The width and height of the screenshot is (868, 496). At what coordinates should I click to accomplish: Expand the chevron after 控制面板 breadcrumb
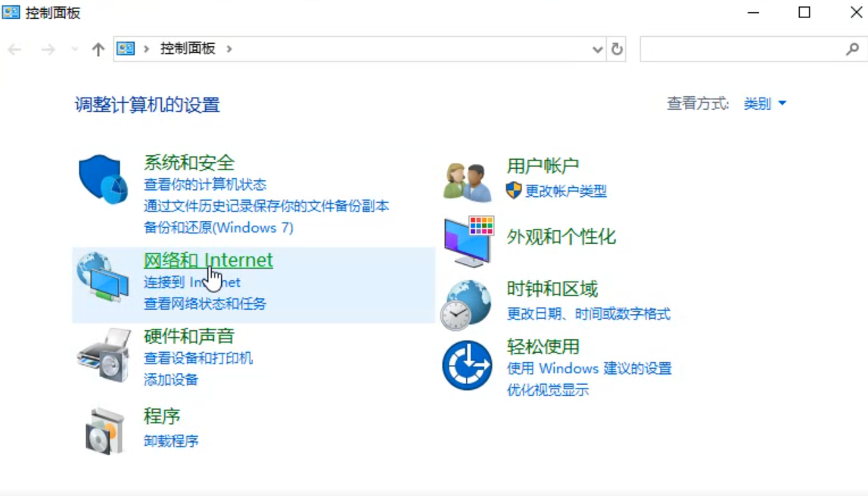point(229,49)
